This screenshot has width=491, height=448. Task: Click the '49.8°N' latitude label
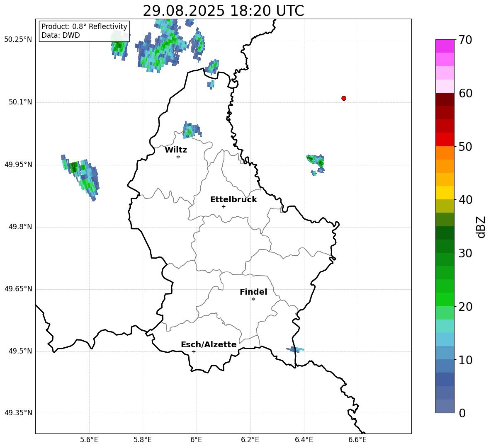pos(20,227)
